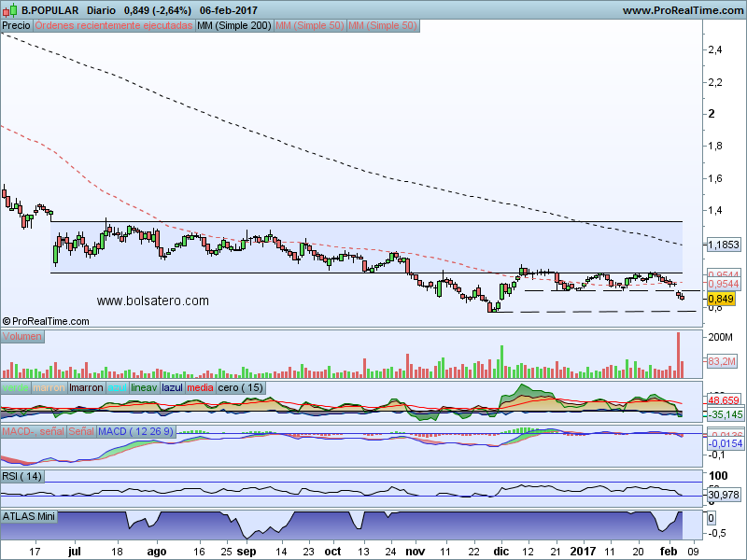
Task: Click the candlestick icon beside B.POPULAR
Action: tap(9, 9)
